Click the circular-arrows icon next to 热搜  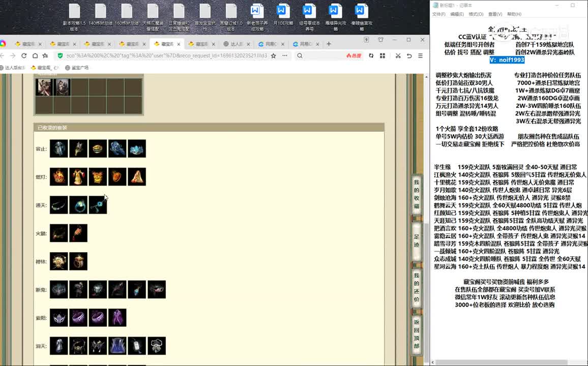[371, 55]
